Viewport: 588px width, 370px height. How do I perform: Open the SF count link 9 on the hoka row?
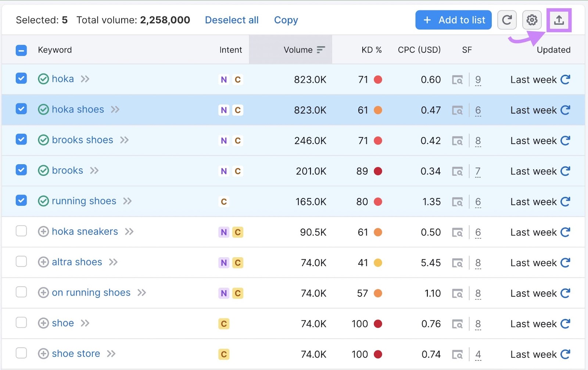click(478, 79)
